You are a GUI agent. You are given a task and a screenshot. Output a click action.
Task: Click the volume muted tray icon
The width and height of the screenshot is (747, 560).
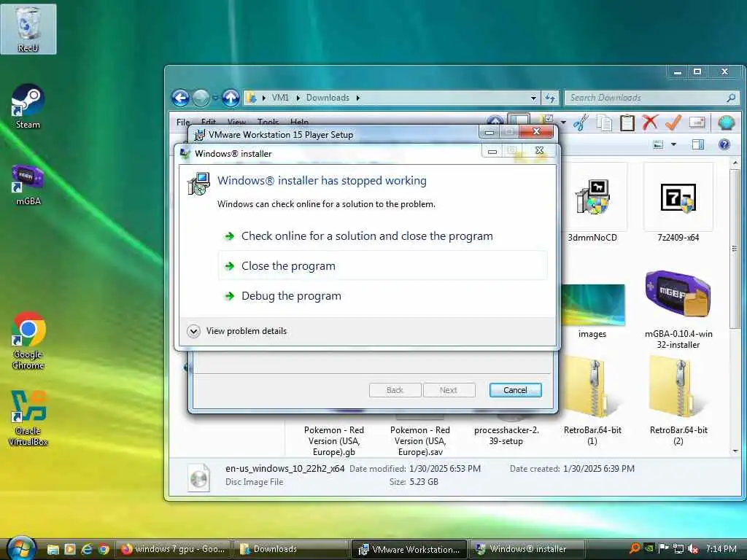pos(693,549)
